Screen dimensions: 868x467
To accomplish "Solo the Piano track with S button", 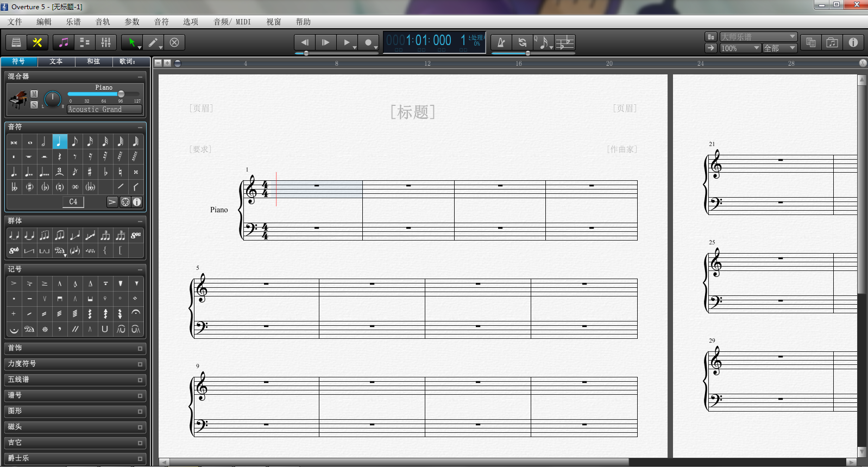I will (x=34, y=105).
